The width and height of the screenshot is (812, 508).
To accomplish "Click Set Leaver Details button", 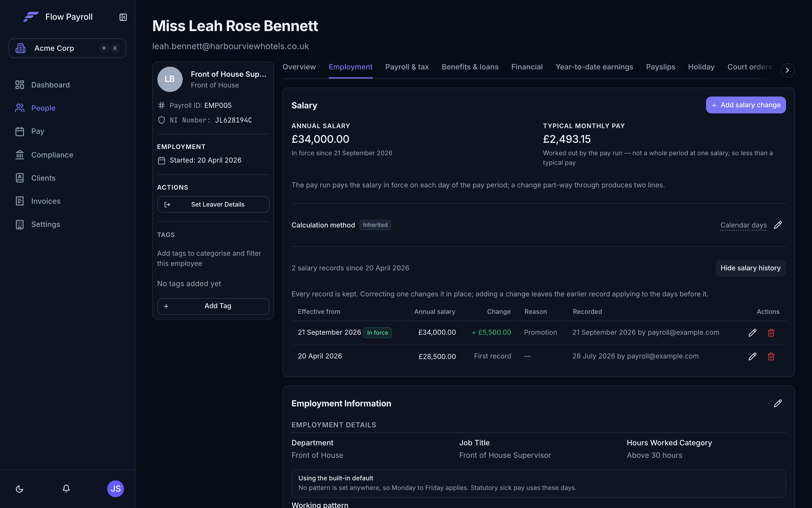I will pos(213,204).
